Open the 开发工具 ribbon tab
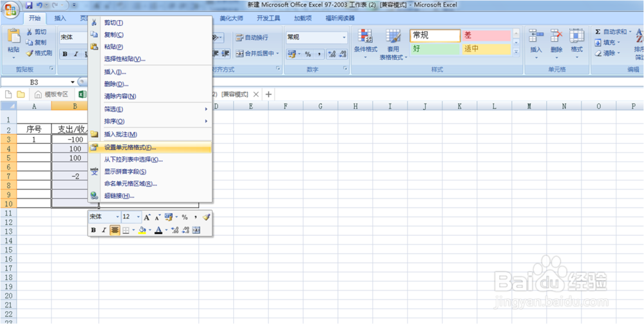644x324 pixels. click(269, 18)
